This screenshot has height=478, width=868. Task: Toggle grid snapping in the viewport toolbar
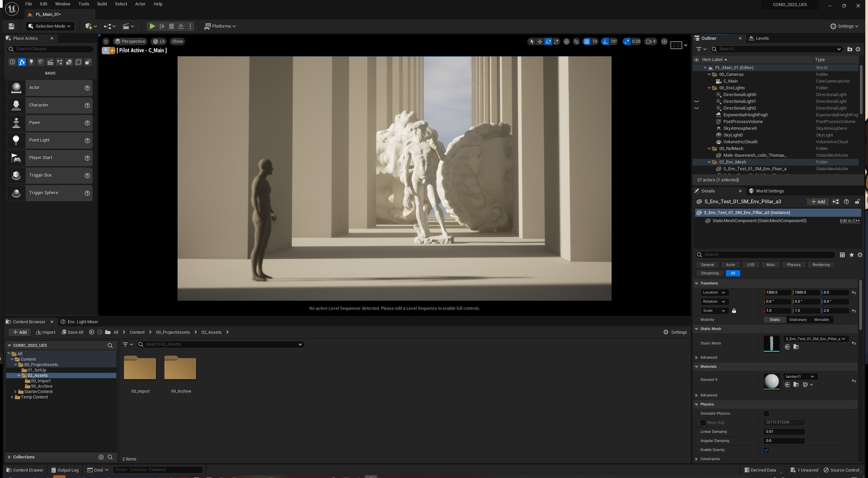click(x=587, y=42)
